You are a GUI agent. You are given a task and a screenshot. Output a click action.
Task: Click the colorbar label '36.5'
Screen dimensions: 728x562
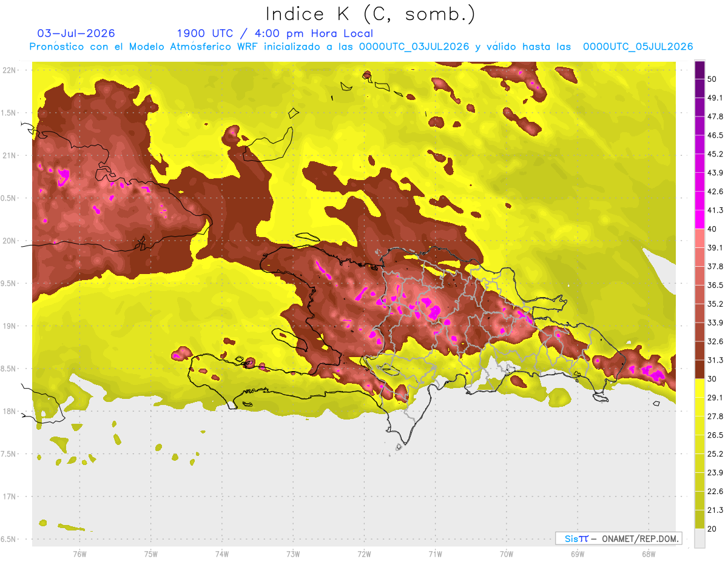[715, 285]
